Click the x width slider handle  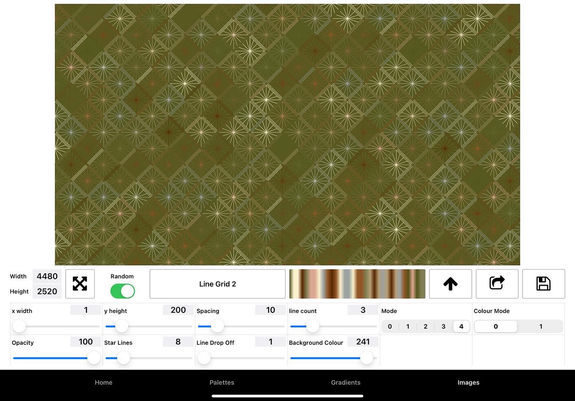[19, 326]
